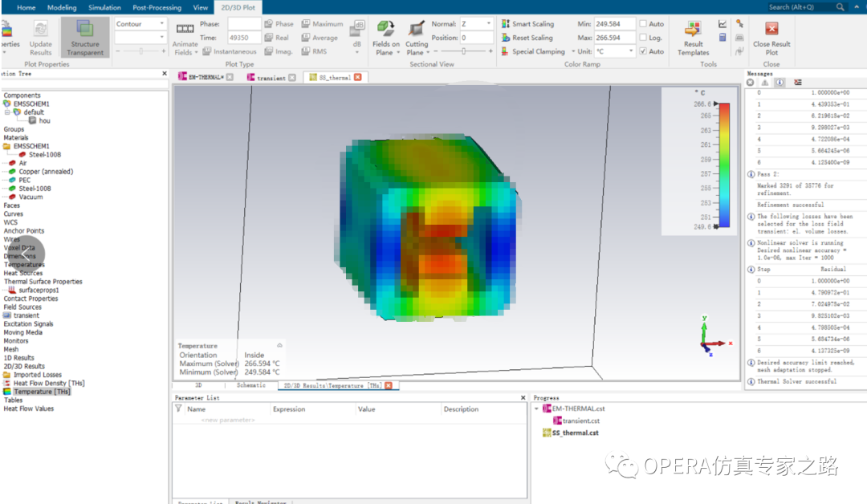Click the Fields on Plane icon
The image size is (867, 504).
tap(386, 29)
